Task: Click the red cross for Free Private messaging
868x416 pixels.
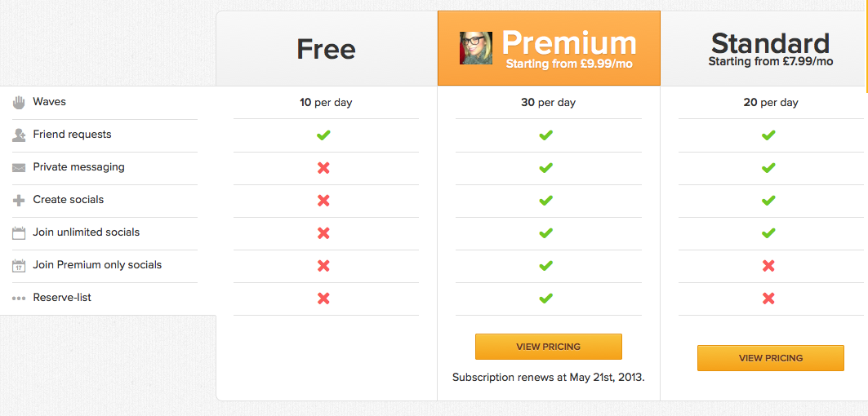Action: [323, 168]
